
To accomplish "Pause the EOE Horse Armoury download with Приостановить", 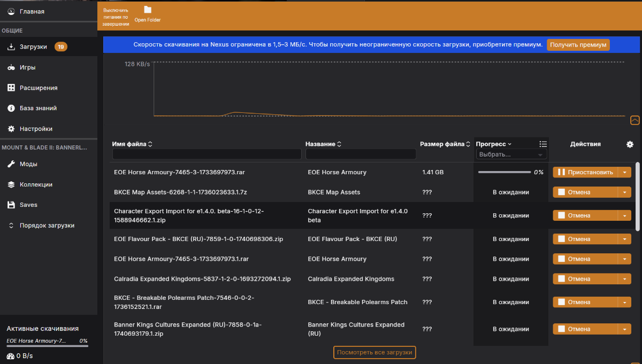I will pos(585,172).
